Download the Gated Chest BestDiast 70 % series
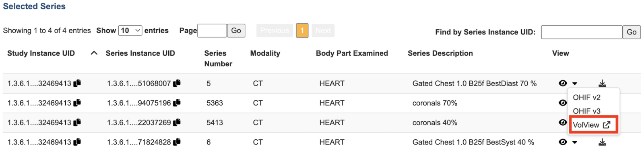Image resolution: width=644 pixels, height=165 pixels. click(x=602, y=84)
